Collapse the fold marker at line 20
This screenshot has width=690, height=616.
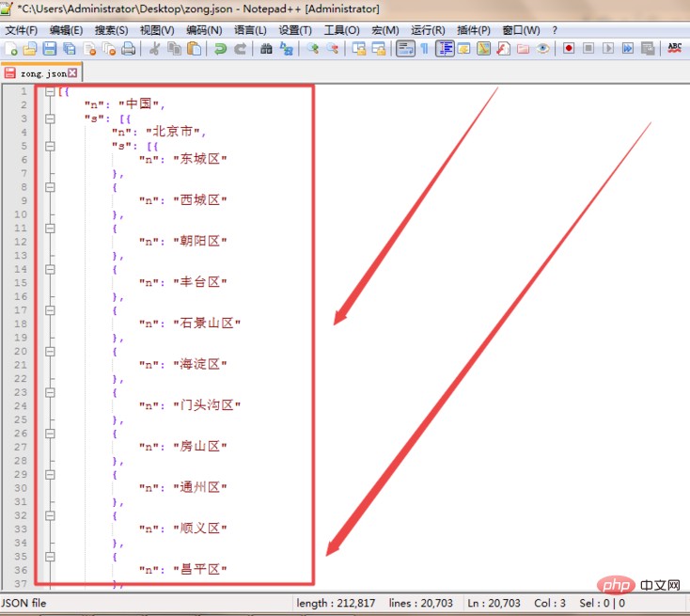coord(50,352)
